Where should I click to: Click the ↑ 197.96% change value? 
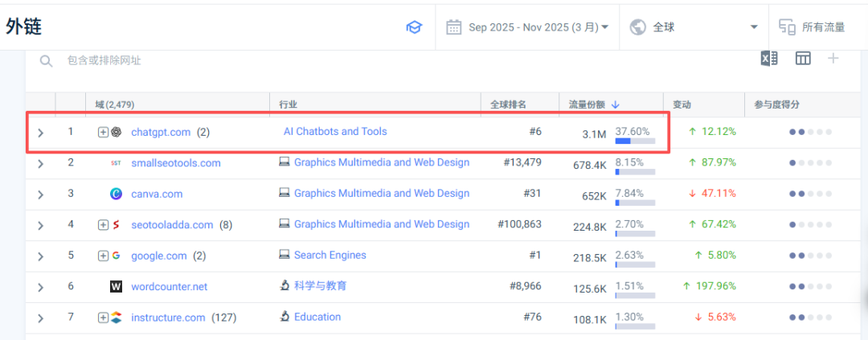pyautogui.click(x=709, y=286)
